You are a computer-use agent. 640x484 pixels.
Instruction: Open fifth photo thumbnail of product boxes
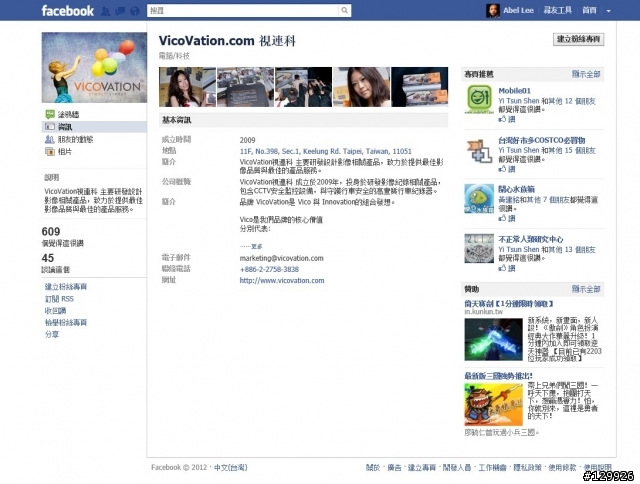420,87
